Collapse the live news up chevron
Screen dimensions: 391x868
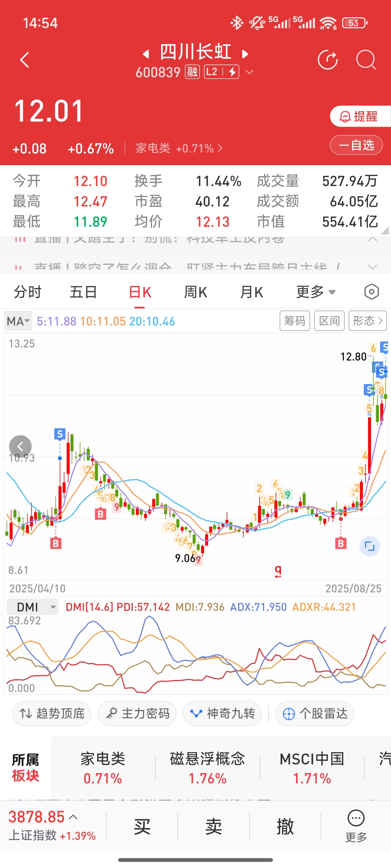(x=373, y=239)
